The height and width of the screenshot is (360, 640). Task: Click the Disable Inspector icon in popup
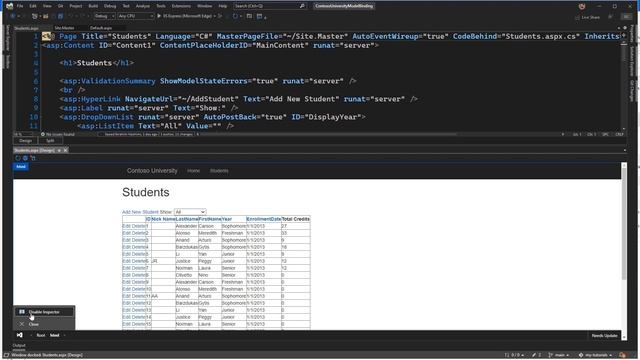click(22, 312)
